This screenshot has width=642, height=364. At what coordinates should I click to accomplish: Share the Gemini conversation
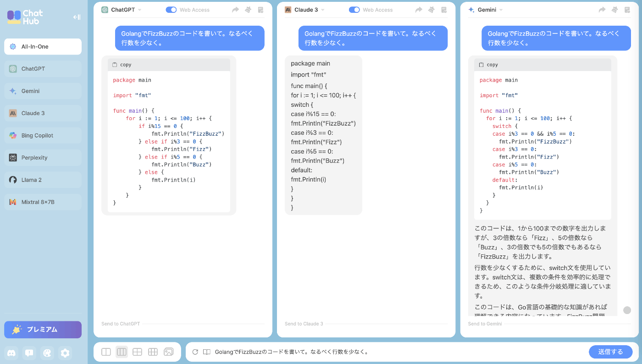pos(602,10)
